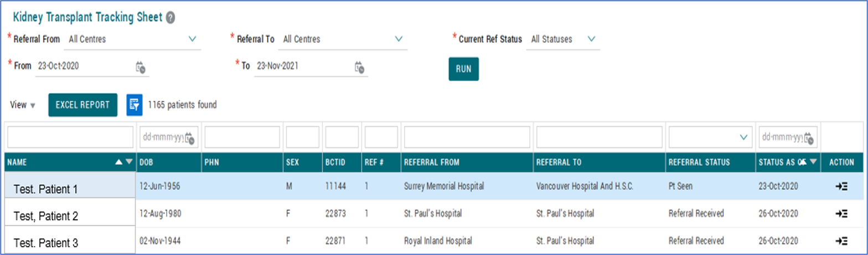Screen dimensions: 868x255
Task: Open the Referral Status filter dropdown
Action: pyautogui.click(x=743, y=137)
